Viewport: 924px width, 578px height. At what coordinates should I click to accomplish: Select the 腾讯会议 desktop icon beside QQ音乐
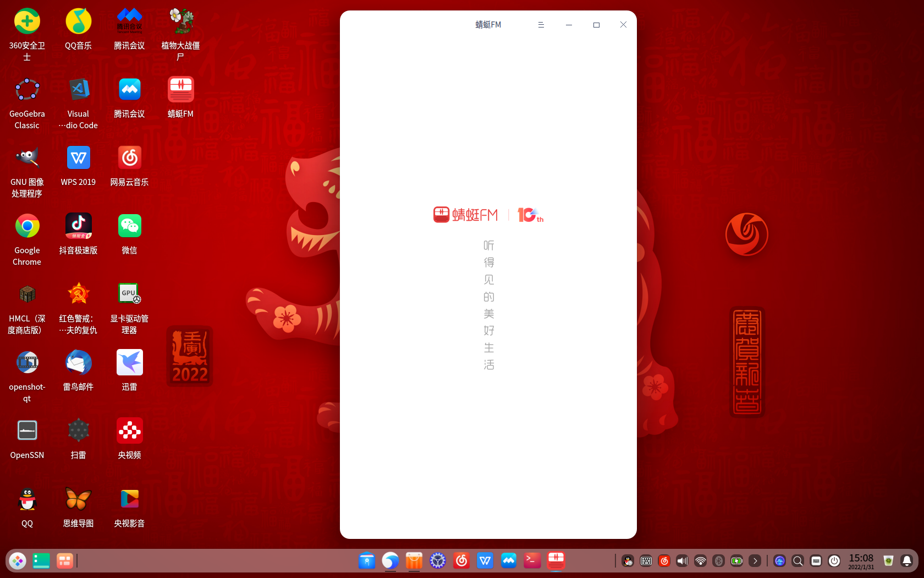pos(129,29)
